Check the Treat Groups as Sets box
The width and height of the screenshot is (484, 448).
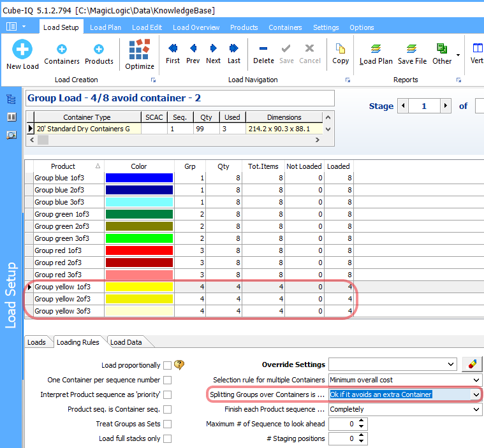click(167, 424)
